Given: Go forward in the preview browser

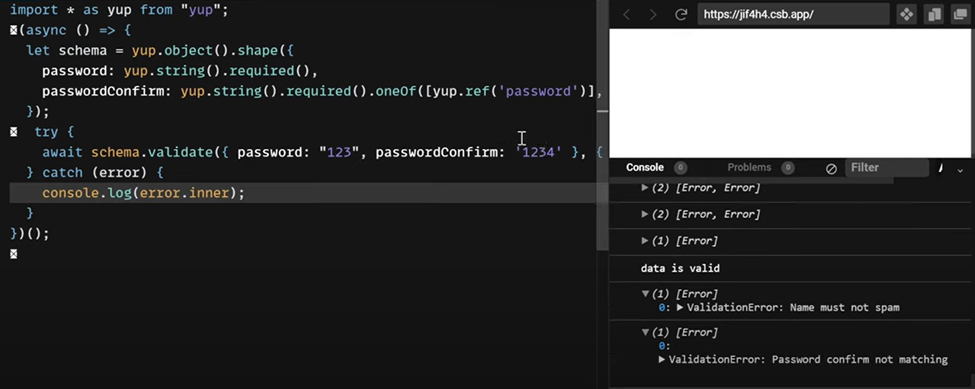Looking at the screenshot, I should [x=653, y=15].
